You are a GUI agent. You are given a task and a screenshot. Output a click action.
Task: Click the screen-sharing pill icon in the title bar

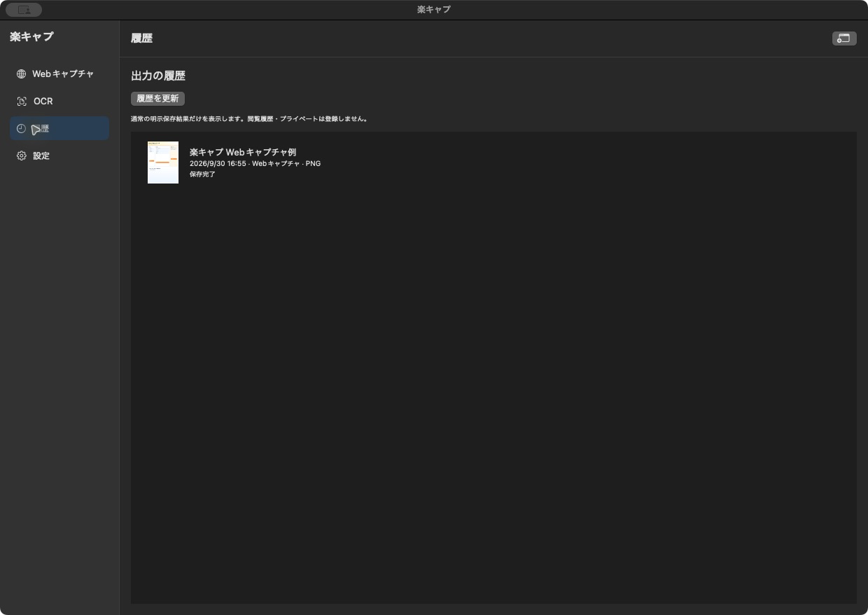click(x=24, y=10)
